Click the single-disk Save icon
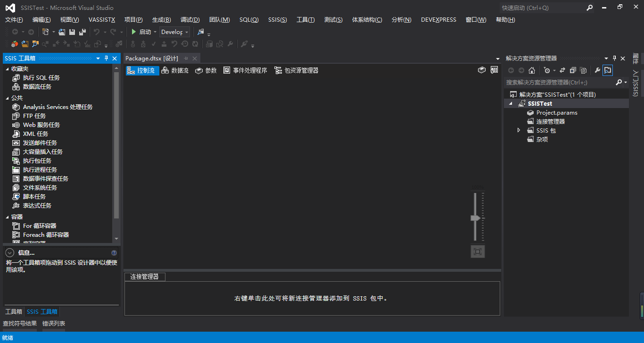Viewport: 644px width, 343px height. 72,32
